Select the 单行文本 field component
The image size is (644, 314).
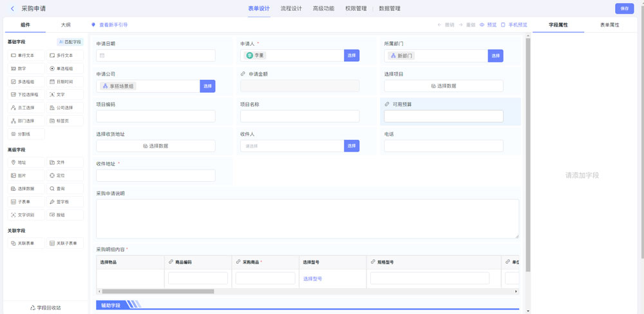[26, 55]
